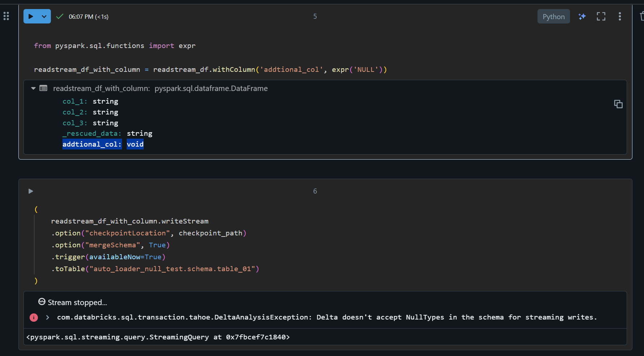Expand the DeltaAnalysisException error details
The width and height of the screenshot is (644, 356).
tap(47, 317)
